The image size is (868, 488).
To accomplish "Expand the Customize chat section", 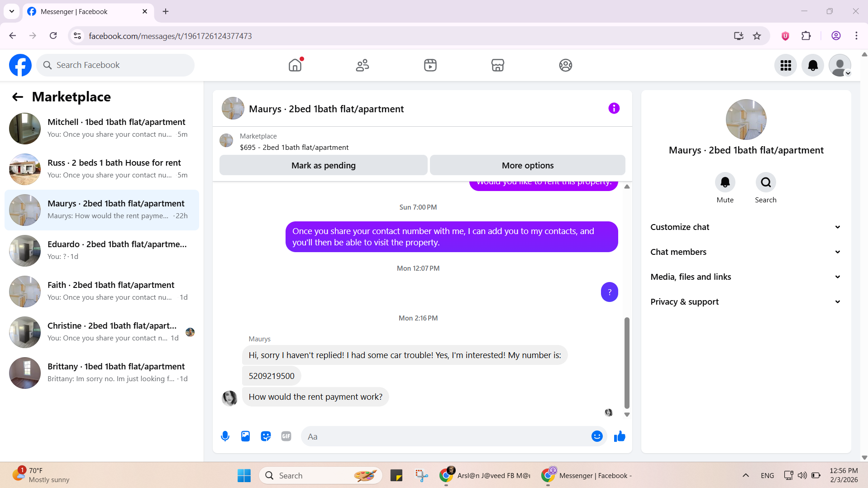I will [746, 227].
